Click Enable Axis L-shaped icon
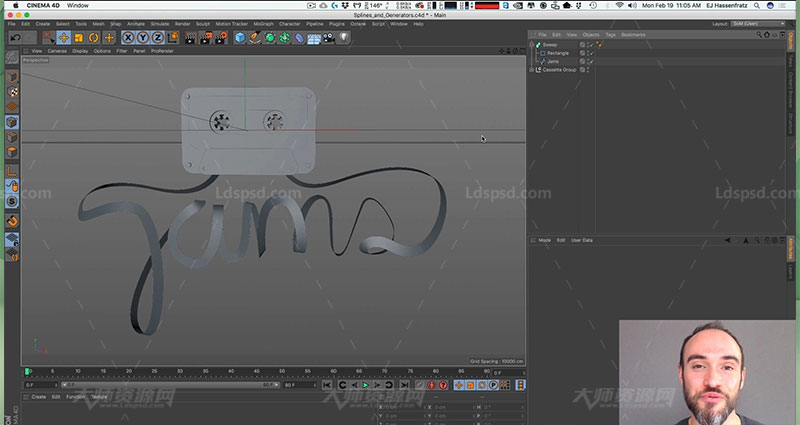This screenshot has height=425, width=800. tap(12, 171)
